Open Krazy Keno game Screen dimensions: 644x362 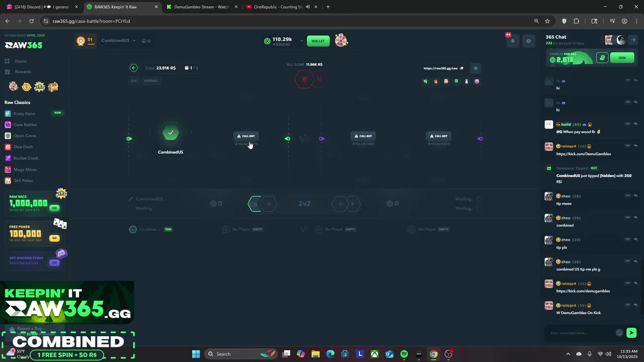[24, 114]
